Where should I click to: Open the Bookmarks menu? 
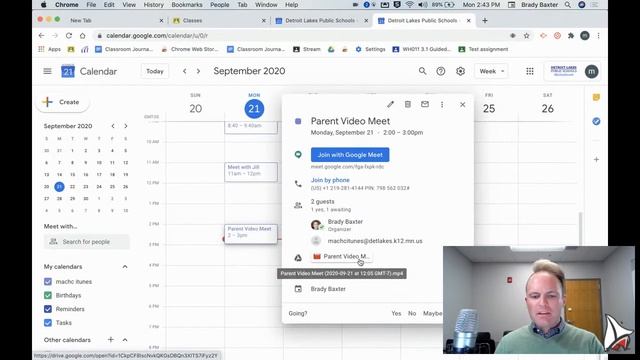pos(187,5)
